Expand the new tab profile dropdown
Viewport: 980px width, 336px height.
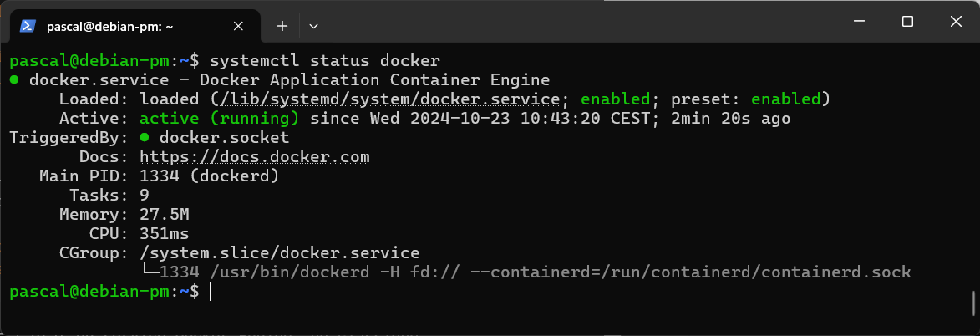(x=314, y=26)
